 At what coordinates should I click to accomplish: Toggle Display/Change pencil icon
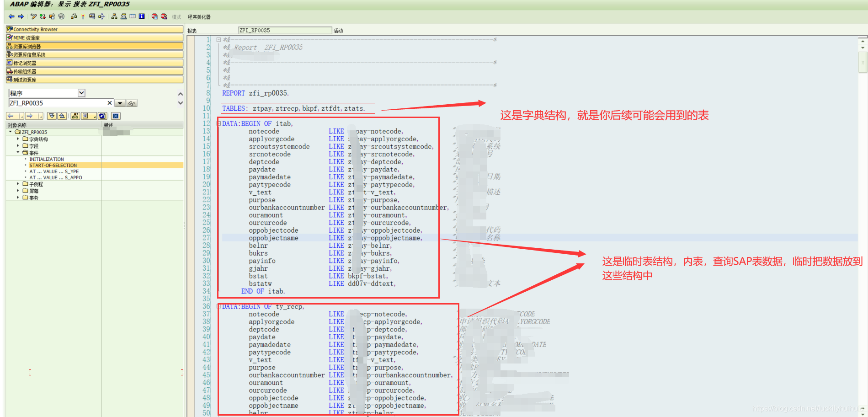click(33, 16)
